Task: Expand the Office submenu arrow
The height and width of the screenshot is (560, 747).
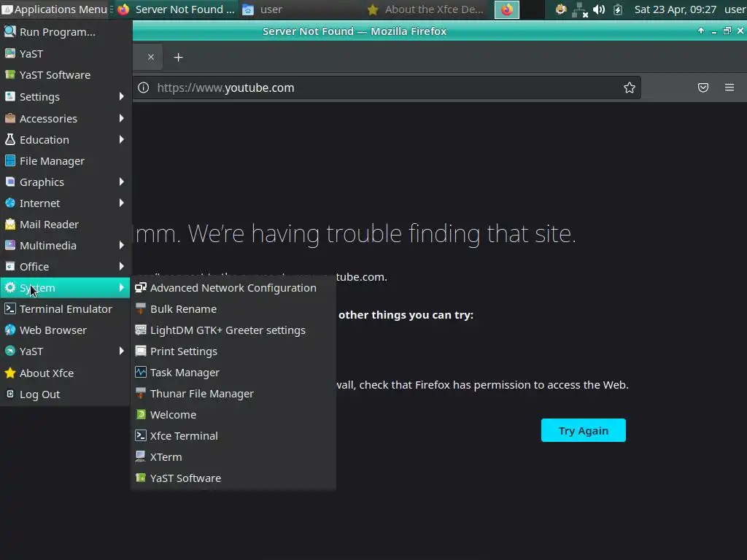Action: (x=122, y=267)
